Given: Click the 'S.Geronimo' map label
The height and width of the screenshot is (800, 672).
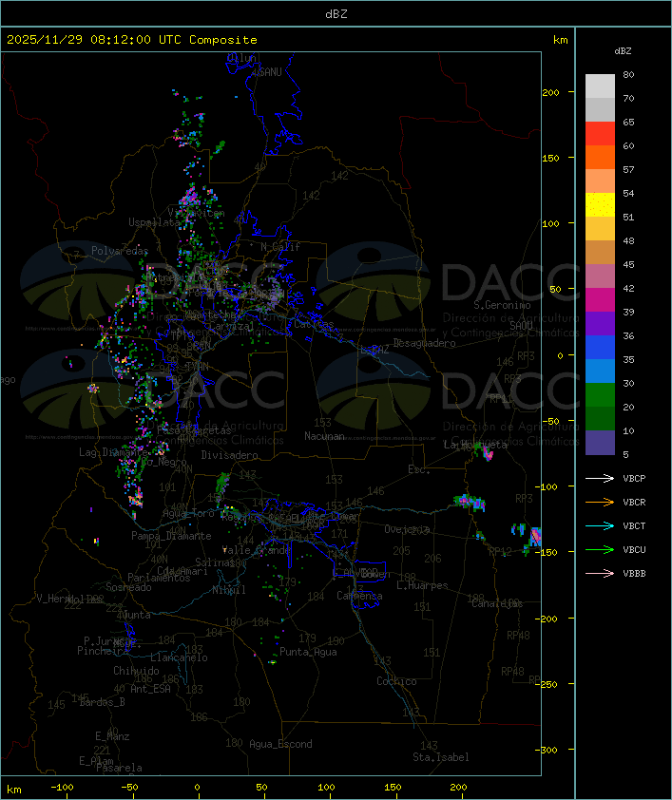Looking at the screenshot, I should 502,305.
